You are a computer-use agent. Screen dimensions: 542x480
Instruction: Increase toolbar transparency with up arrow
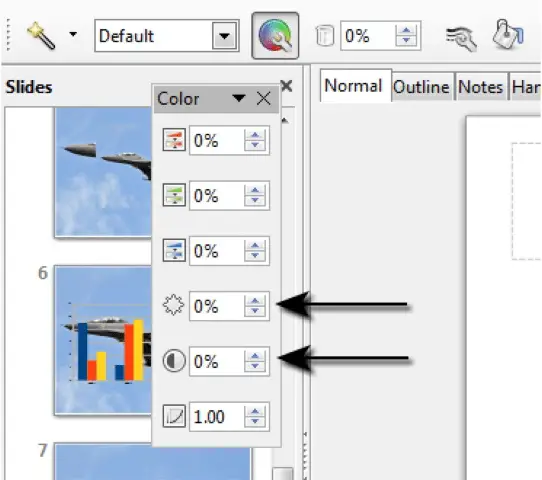coord(406,30)
